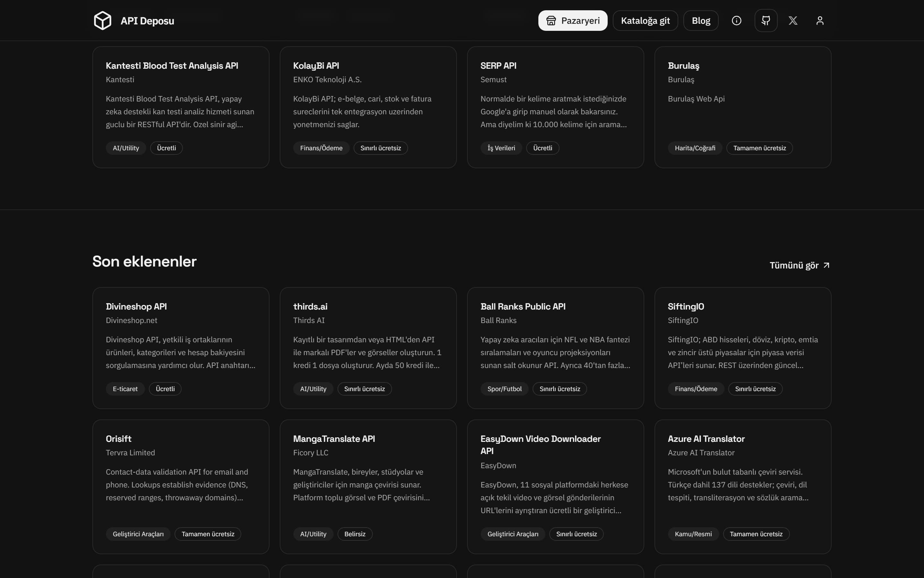The height and width of the screenshot is (578, 924).
Task: Open Ball Ranks Public API card title
Action: tap(523, 307)
